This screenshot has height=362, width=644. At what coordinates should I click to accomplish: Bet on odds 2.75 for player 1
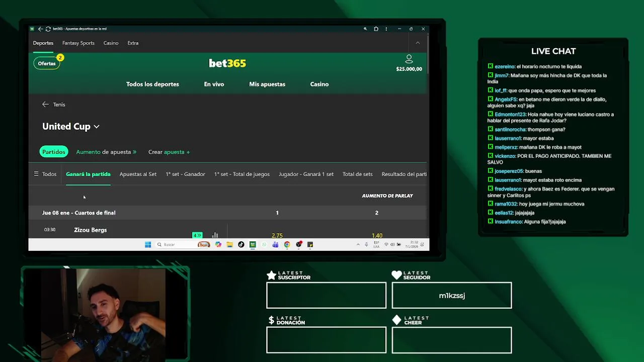[277, 235]
